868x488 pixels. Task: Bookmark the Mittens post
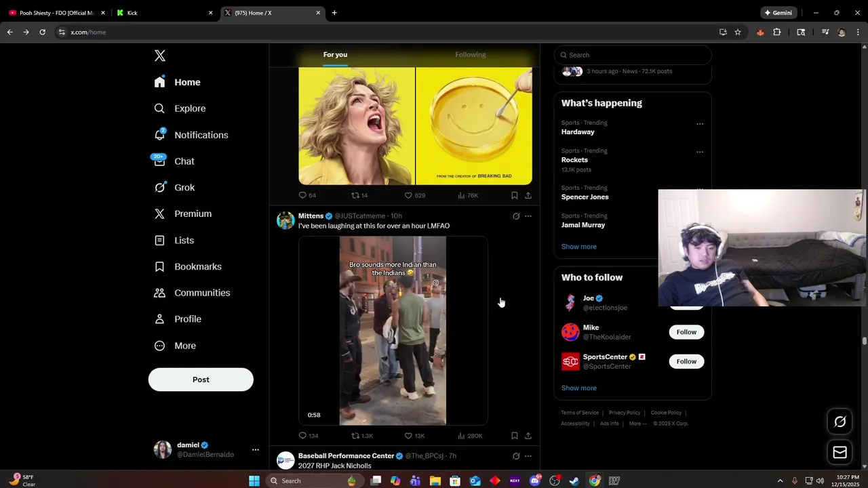coord(515,436)
